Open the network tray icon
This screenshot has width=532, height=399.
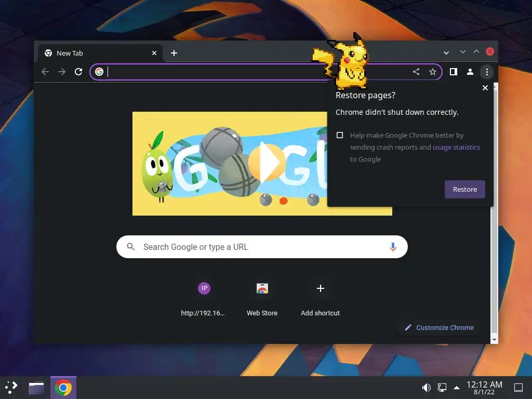(442, 388)
